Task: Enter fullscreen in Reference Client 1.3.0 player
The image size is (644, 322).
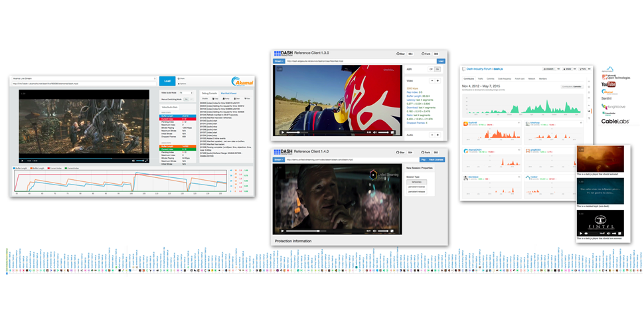Action: coord(392,132)
